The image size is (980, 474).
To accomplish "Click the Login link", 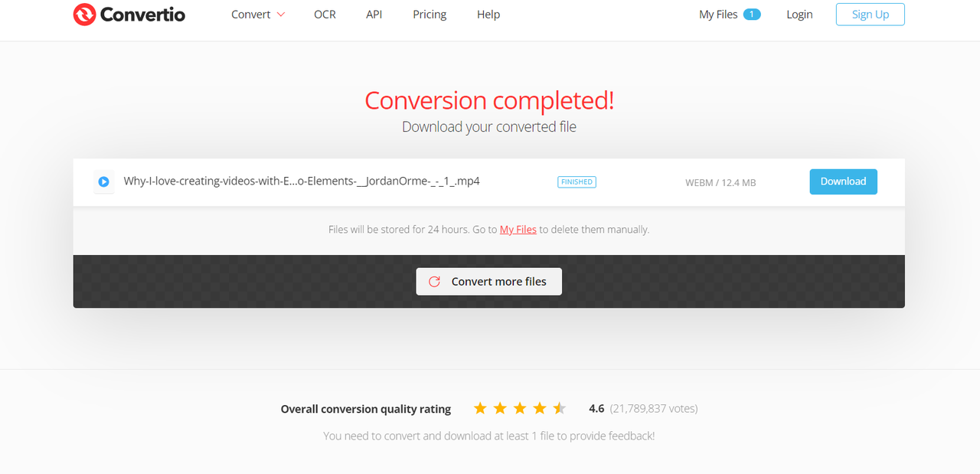I will tap(799, 15).
